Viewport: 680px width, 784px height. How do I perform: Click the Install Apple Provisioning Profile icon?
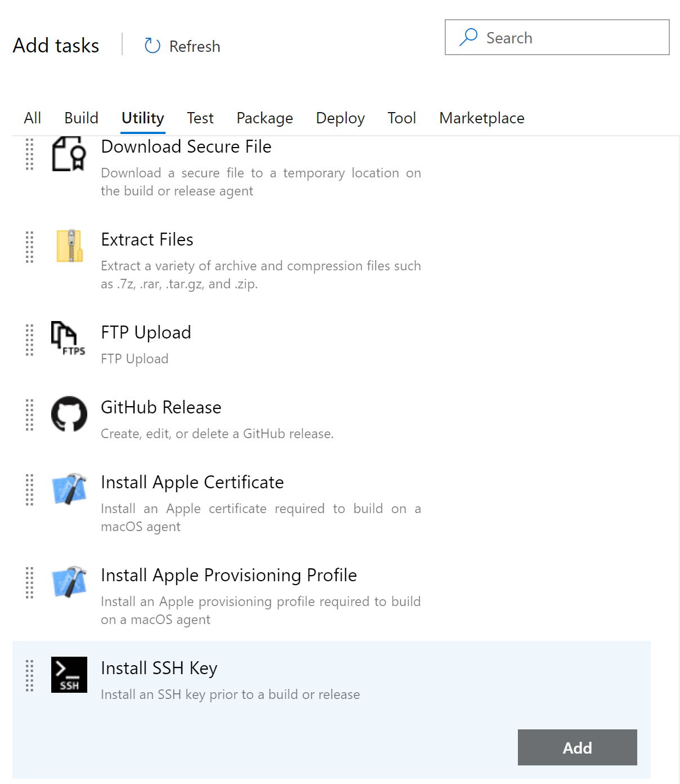click(x=69, y=582)
